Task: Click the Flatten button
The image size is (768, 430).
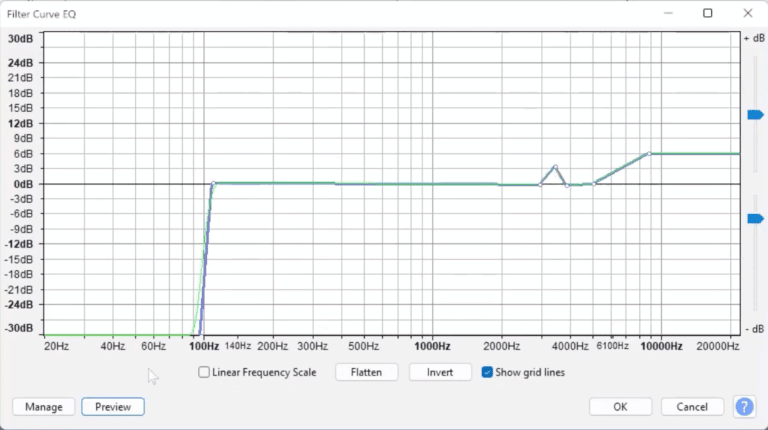Action: [366, 372]
